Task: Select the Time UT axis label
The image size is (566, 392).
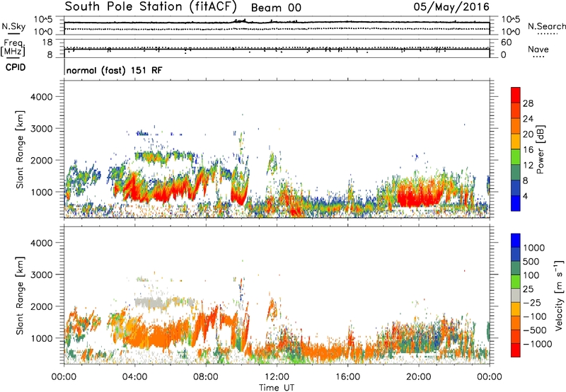Action: point(277,388)
